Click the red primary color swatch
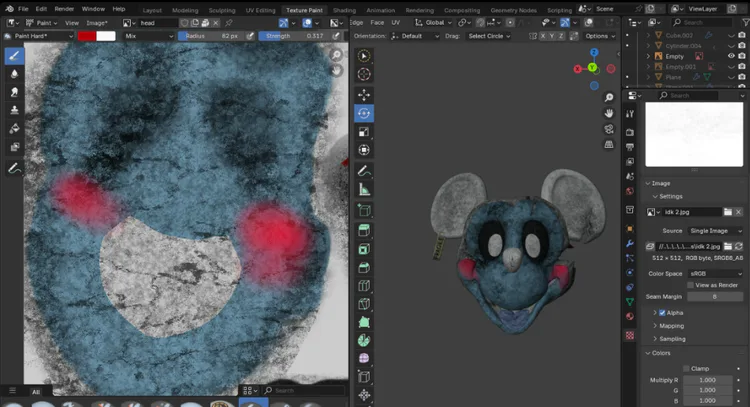Image resolution: width=750 pixels, height=407 pixels. pyautogui.click(x=86, y=35)
